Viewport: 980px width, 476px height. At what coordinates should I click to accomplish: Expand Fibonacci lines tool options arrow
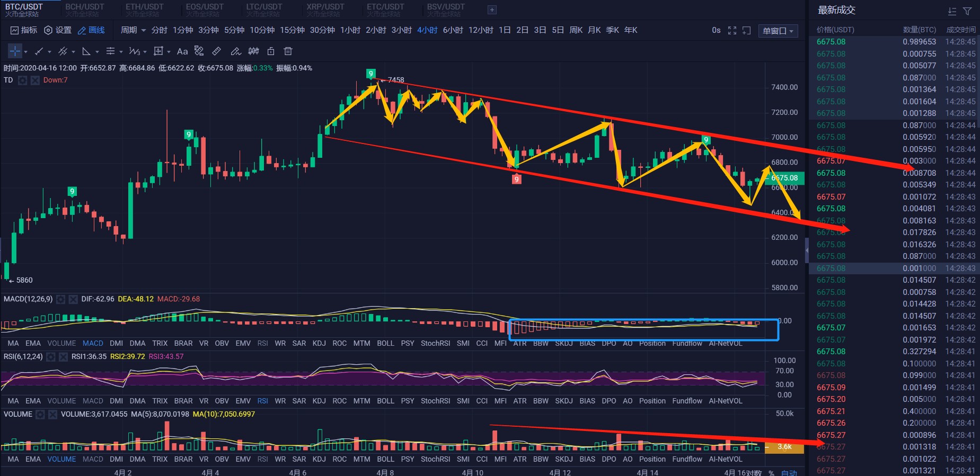coord(121,52)
